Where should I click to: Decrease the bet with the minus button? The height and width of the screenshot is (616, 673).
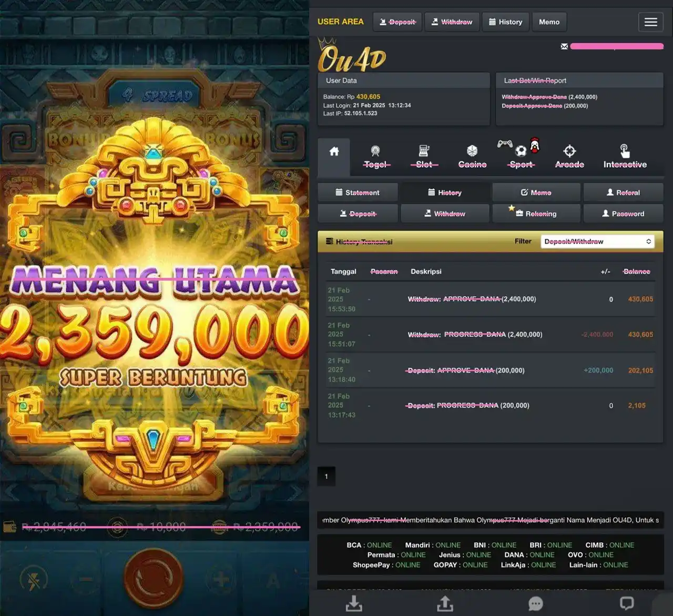86,579
